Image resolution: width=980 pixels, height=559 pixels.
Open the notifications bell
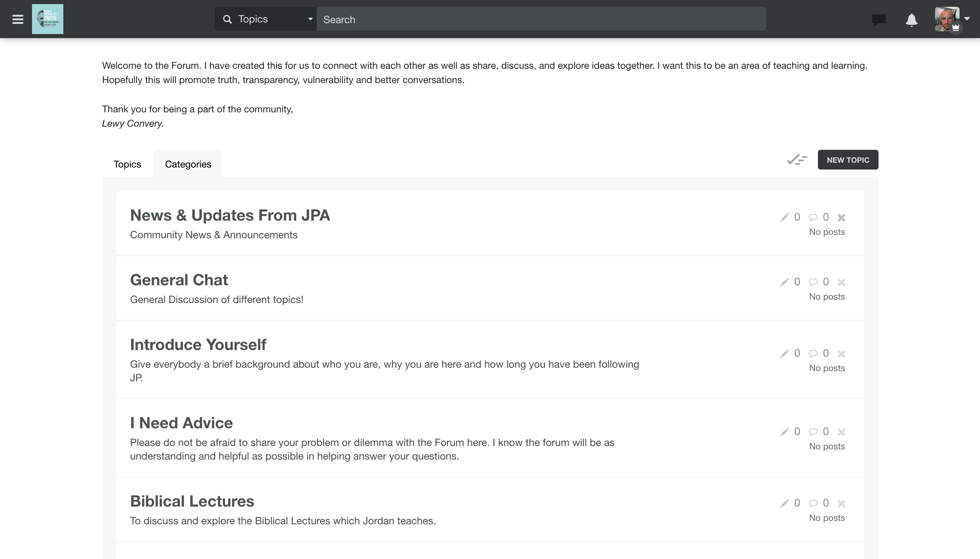911,20
